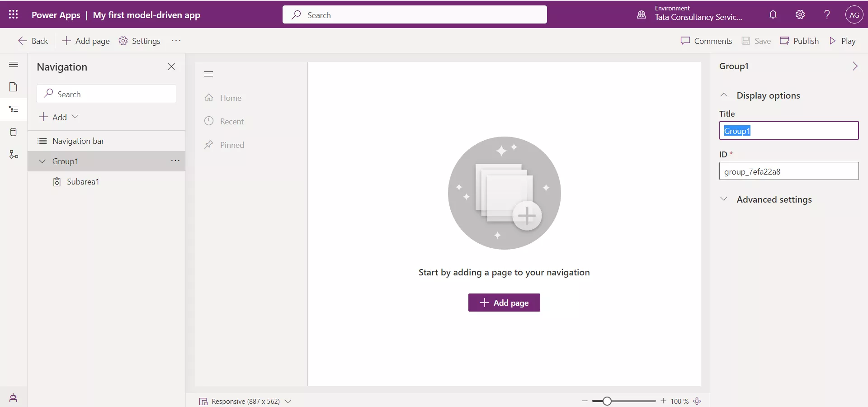Viewport: 868px width, 407px height.
Task: Collapse the Display options section
Action: [x=723, y=95]
